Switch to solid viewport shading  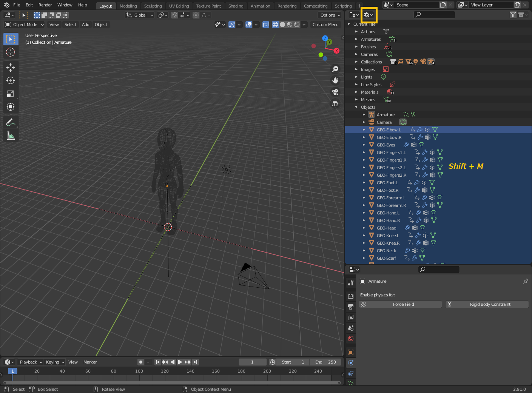(x=282, y=25)
